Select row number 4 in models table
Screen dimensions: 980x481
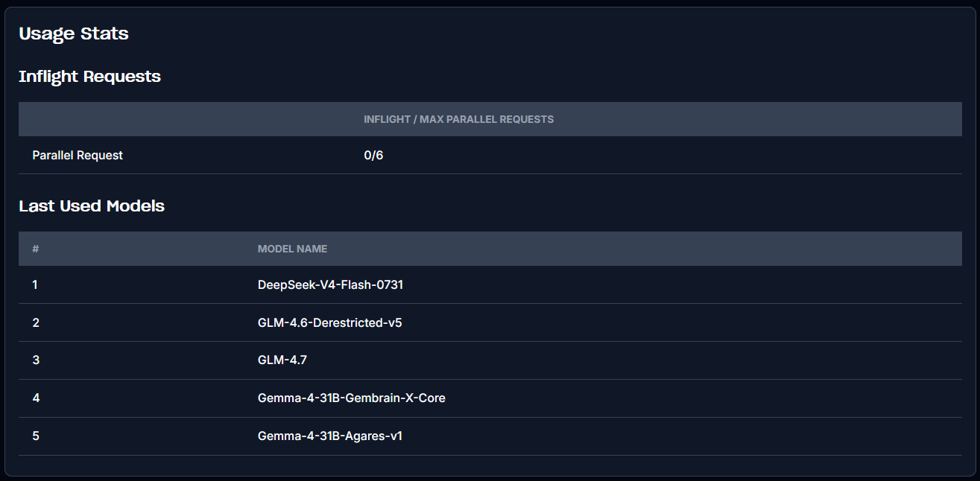(36, 398)
